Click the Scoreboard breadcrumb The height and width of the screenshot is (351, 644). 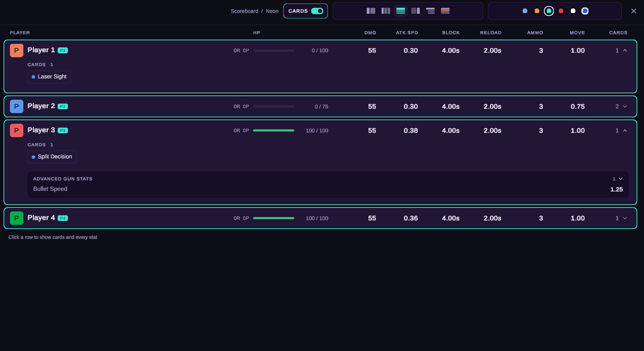coord(244,11)
